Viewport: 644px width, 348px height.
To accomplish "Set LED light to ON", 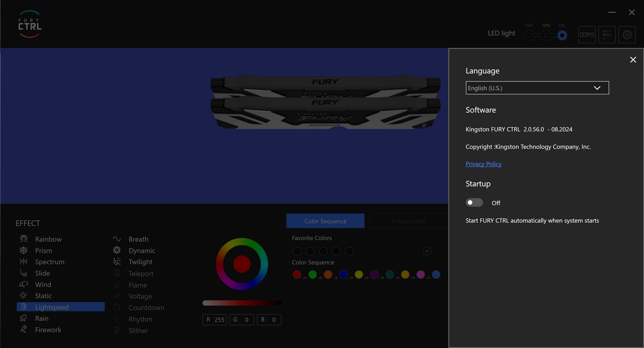I will click(562, 35).
